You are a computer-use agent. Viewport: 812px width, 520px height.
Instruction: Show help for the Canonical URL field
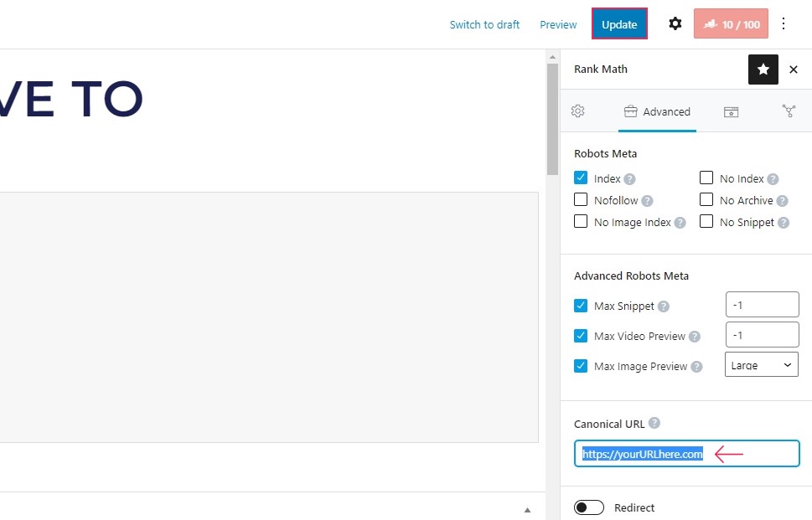coord(654,423)
